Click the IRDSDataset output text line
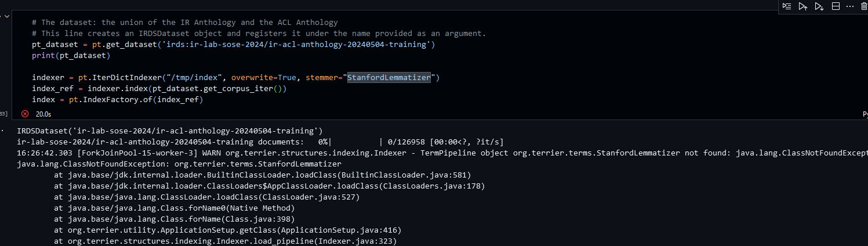 (170, 131)
